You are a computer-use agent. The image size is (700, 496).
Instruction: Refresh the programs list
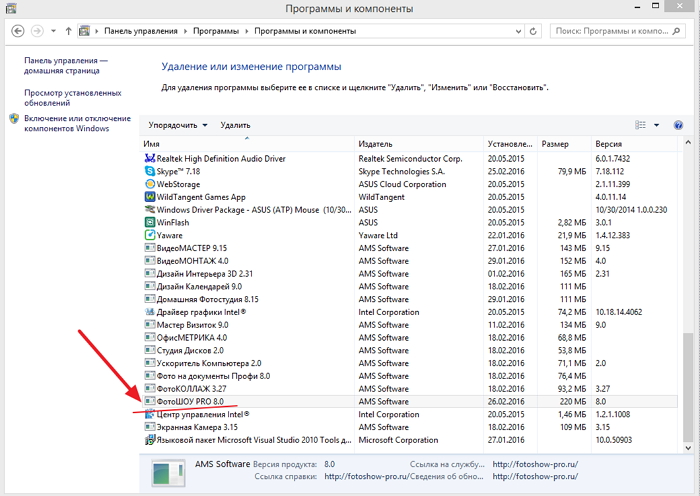533,31
